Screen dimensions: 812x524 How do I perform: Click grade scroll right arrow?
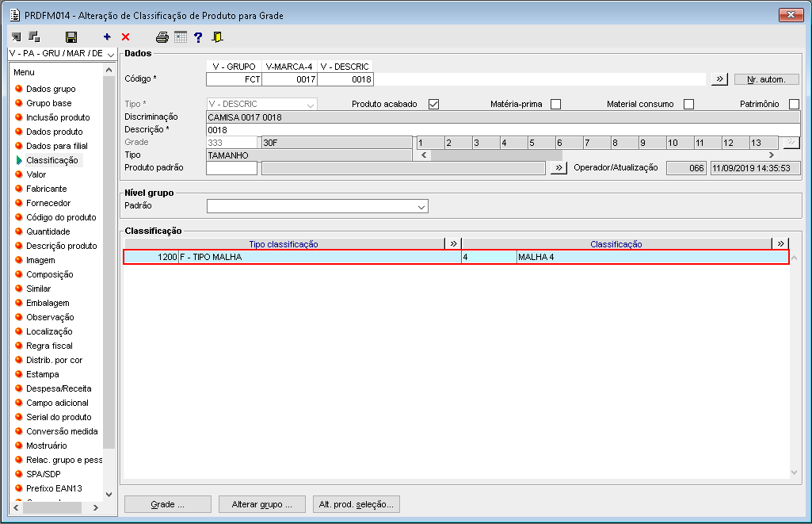tap(771, 155)
